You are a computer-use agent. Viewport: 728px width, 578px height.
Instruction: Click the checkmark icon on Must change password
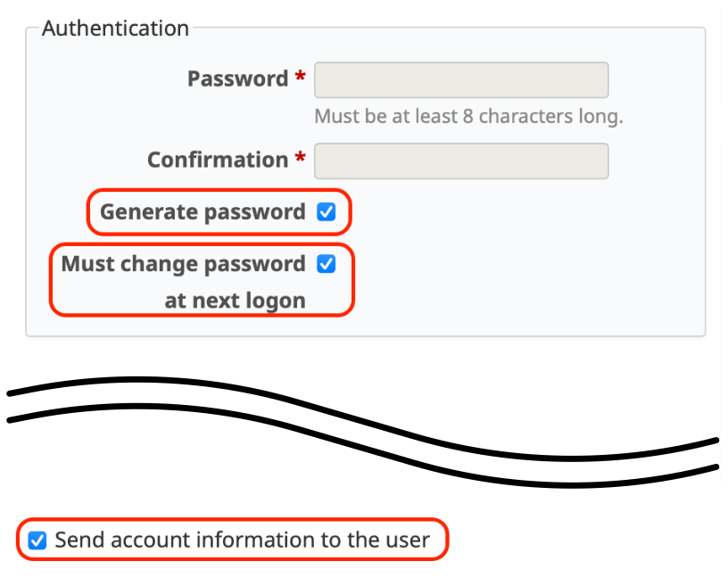[327, 264]
